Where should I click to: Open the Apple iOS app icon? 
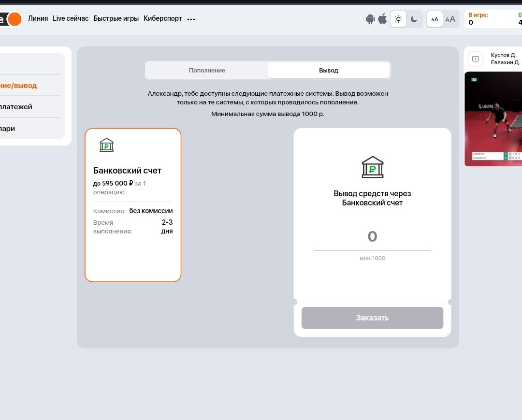point(382,19)
